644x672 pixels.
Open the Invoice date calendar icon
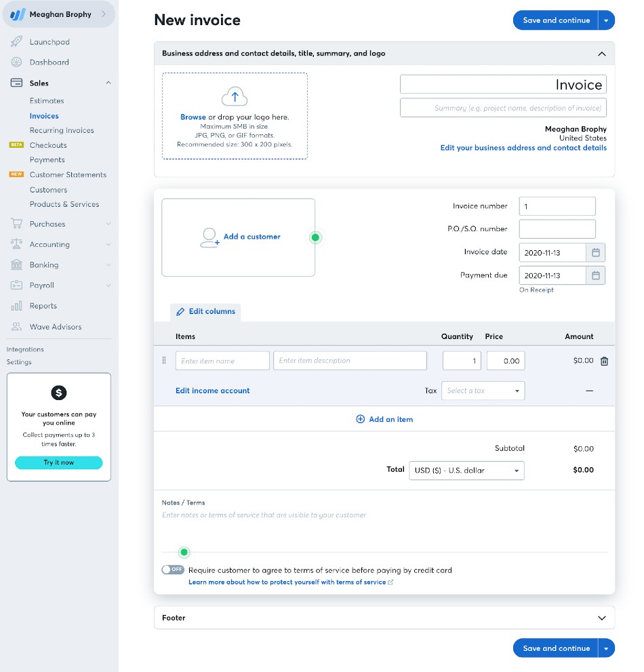(x=596, y=252)
